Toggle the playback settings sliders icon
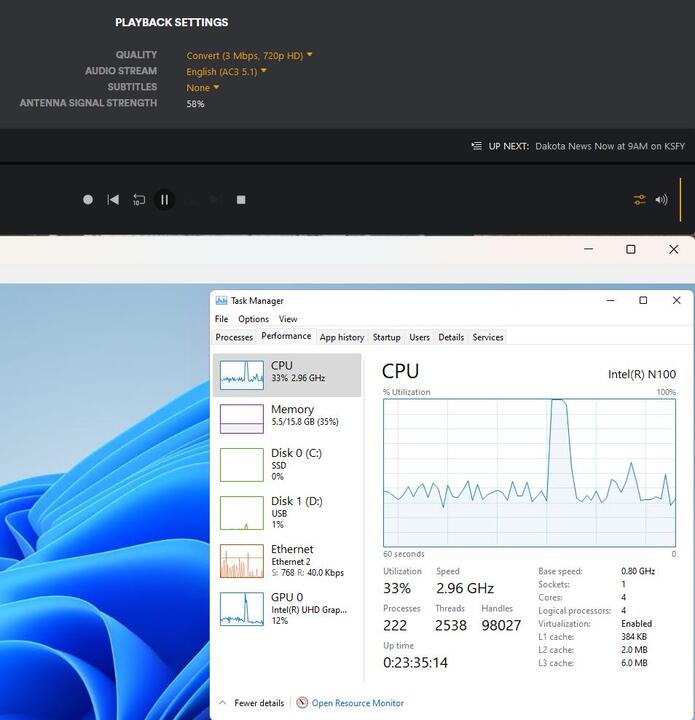This screenshot has height=720, width=695. point(639,200)
